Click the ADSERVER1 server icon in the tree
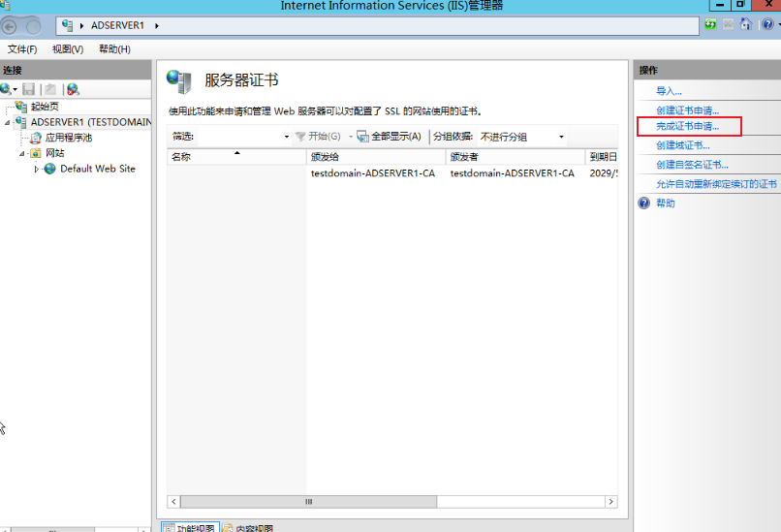This screenshot has width=781, height=532. coord(21,122)
